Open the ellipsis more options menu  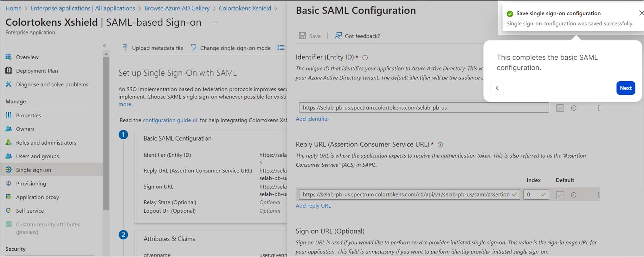point(215,23)
